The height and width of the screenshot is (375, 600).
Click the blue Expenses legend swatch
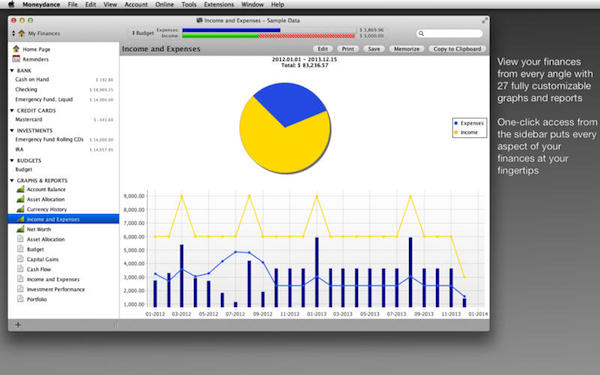(456, 123)
